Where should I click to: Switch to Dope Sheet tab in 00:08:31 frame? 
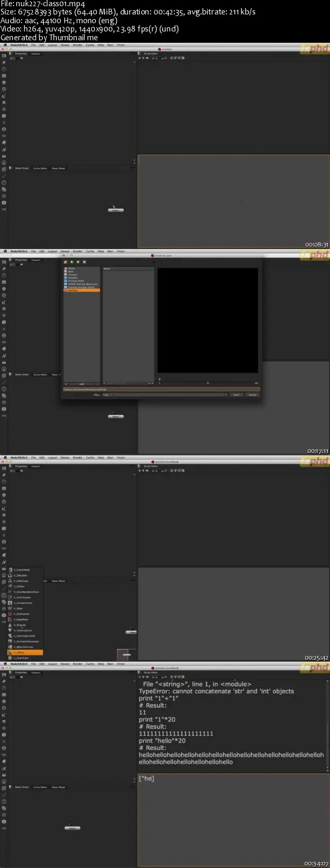(58, 168)
